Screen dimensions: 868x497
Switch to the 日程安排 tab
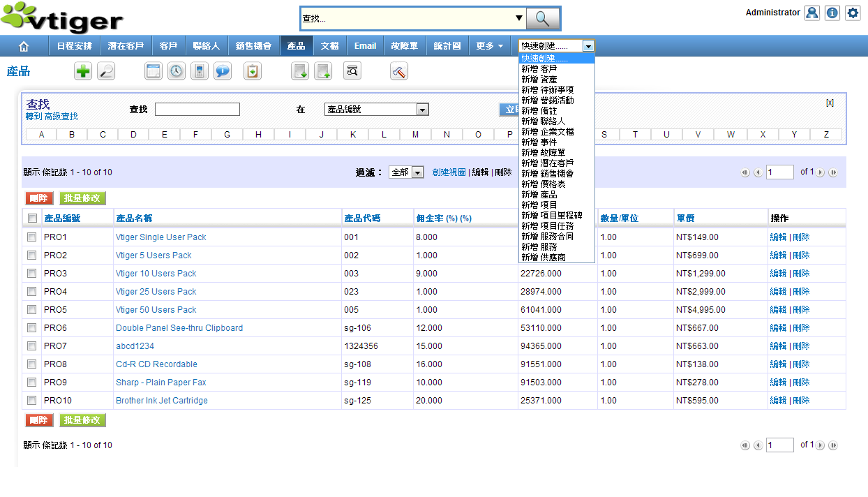click(75, 46)
